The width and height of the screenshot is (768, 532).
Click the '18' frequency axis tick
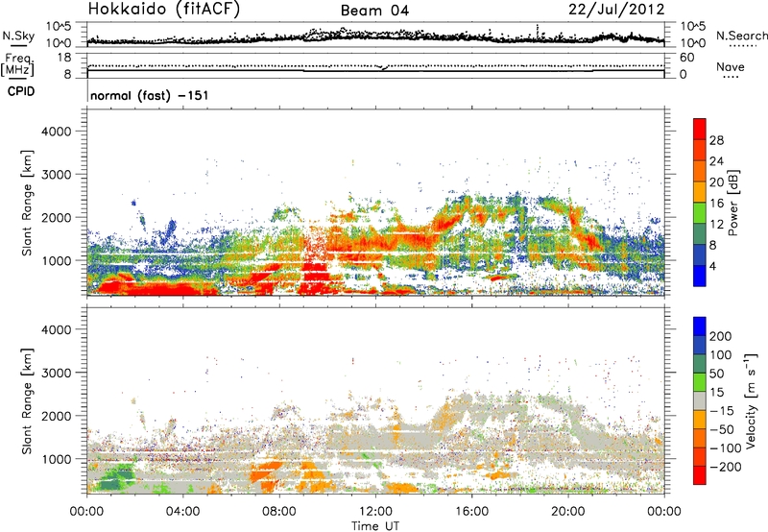pos(64,58)
